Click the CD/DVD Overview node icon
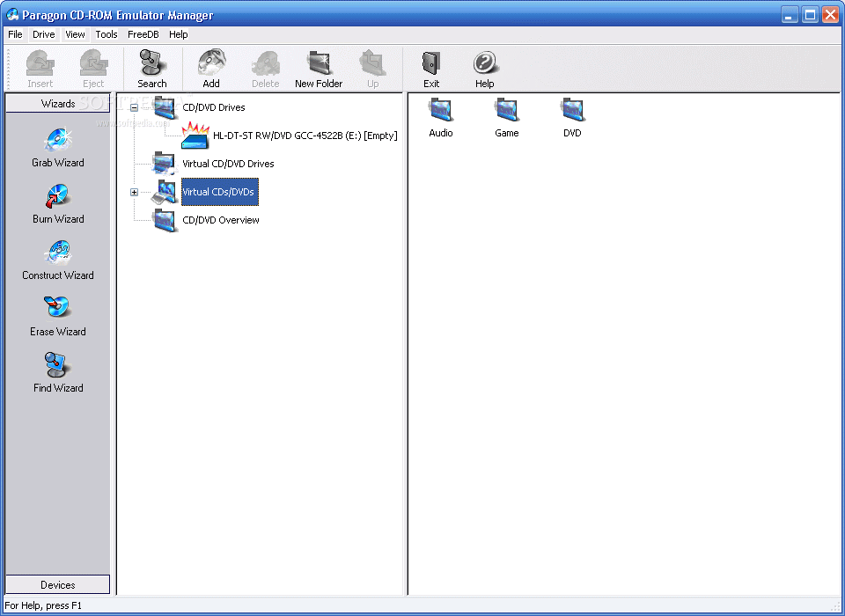845x616 pixels. tap(165, 220)
